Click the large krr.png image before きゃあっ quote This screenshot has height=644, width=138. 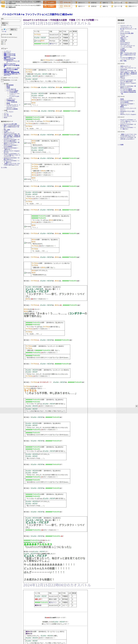tap(29, 314)
